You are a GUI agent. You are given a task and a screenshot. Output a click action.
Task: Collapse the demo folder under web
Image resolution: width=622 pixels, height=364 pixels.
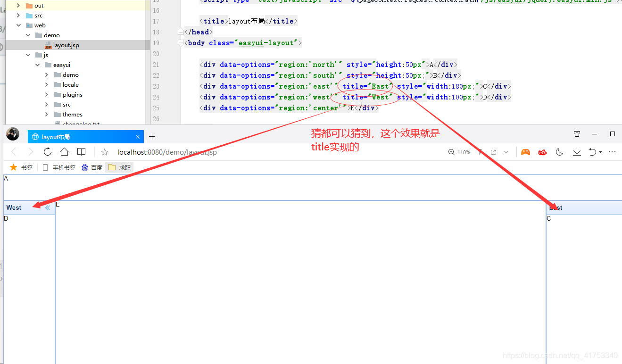(x=28, y=35)
